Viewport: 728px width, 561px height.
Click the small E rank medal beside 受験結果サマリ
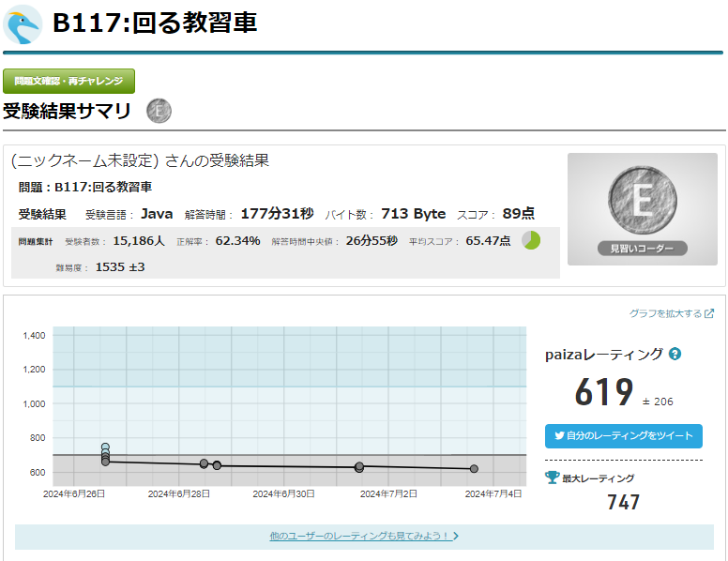(x=159, y=112)
